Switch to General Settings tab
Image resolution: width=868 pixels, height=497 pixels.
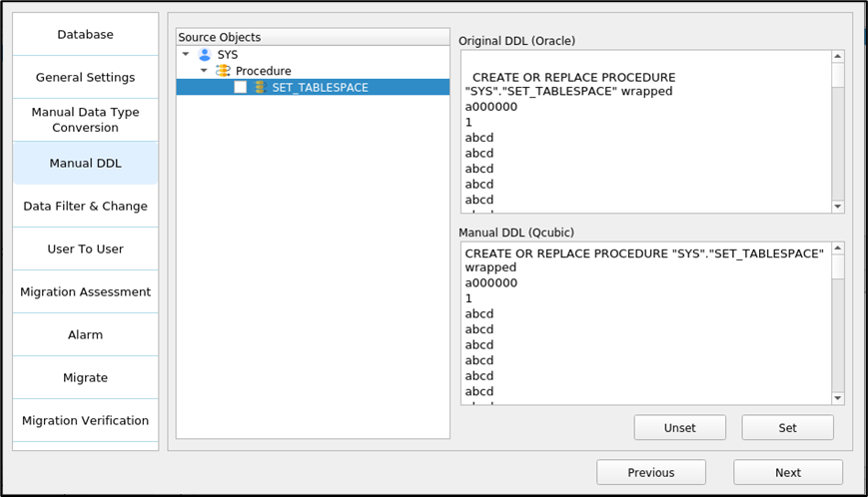[85, 77]
